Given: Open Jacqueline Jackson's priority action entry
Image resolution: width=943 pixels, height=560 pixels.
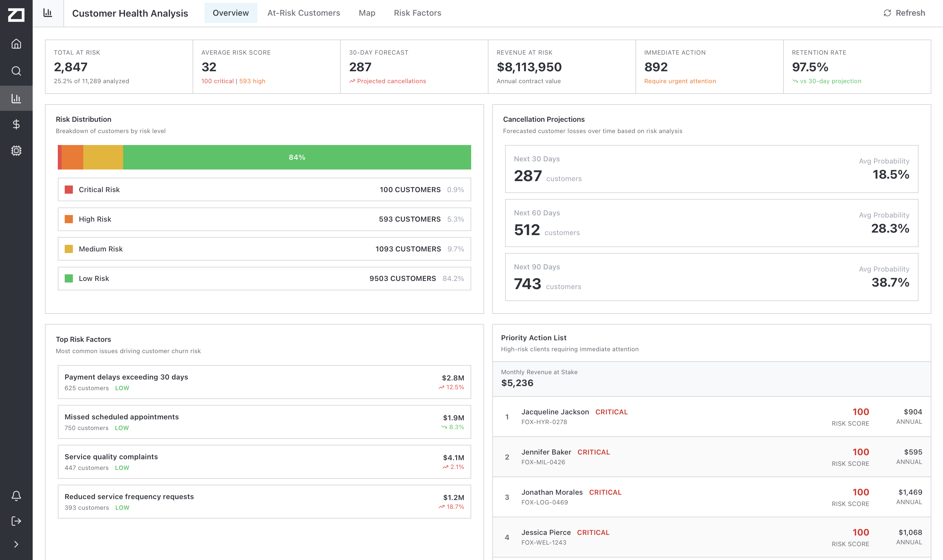Looking at the screenshot, I should point(711,417).
